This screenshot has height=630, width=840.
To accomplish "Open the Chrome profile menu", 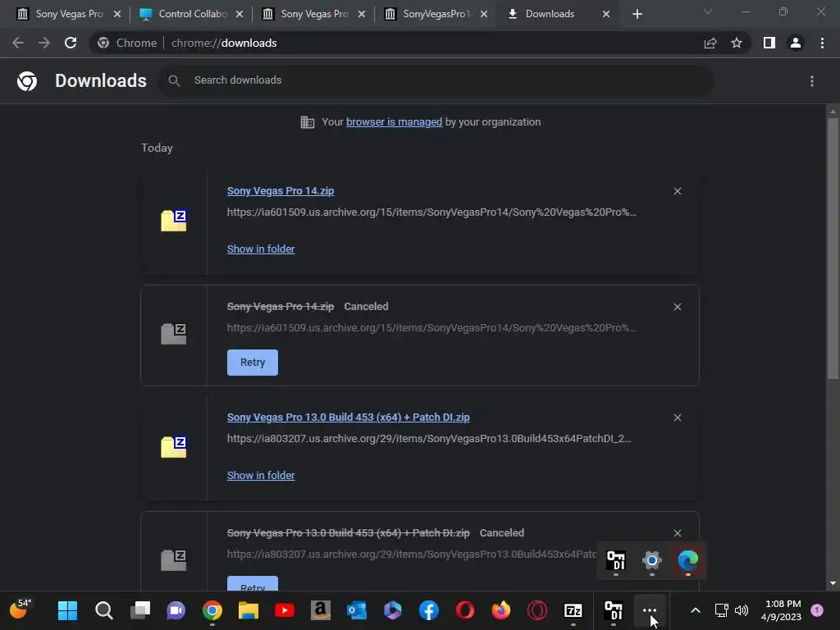I will 796,43.
